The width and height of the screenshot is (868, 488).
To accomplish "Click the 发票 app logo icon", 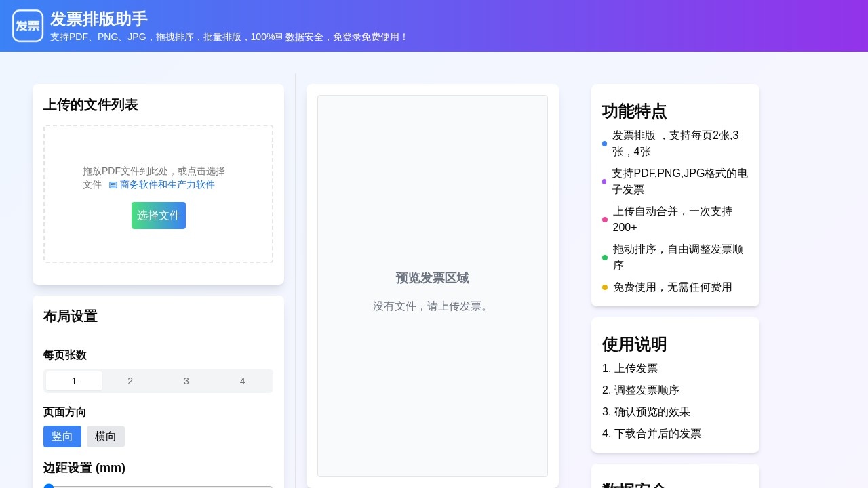I will pos(28,26).
